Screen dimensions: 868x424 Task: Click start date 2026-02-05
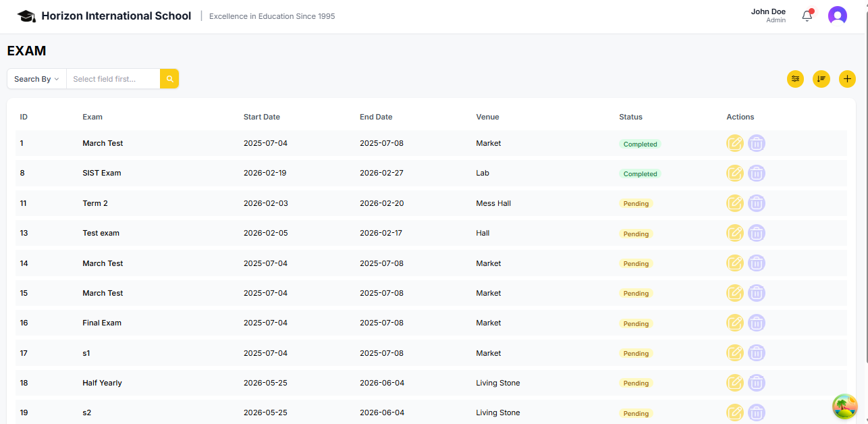[x=265, y=233]
